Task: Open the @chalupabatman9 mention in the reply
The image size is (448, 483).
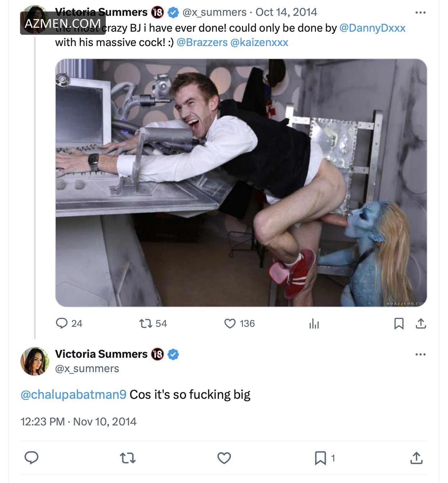Action: click(73, 394)
